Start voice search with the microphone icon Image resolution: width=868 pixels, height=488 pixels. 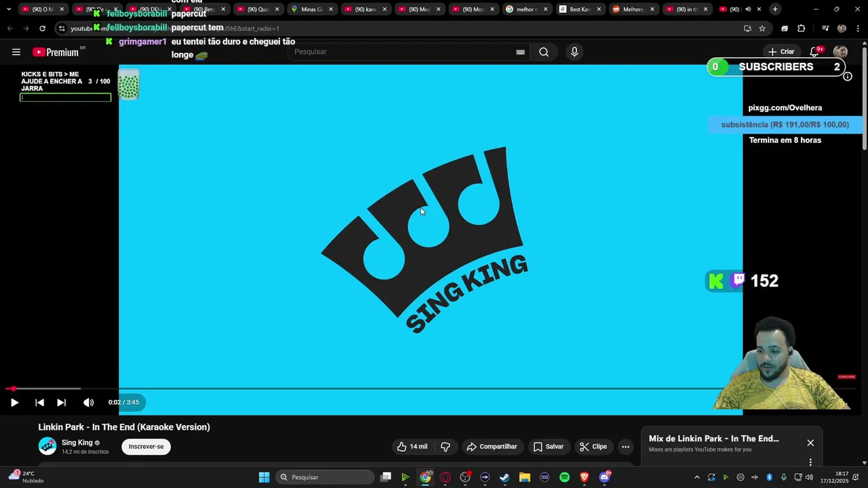[x=574, y=52]
